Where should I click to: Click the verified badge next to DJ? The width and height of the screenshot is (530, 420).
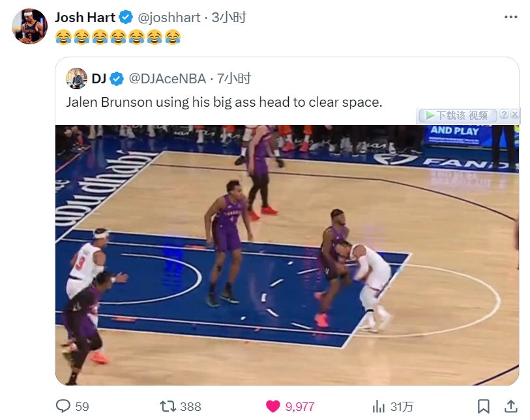pyautogui.click(x=117, y=79)
